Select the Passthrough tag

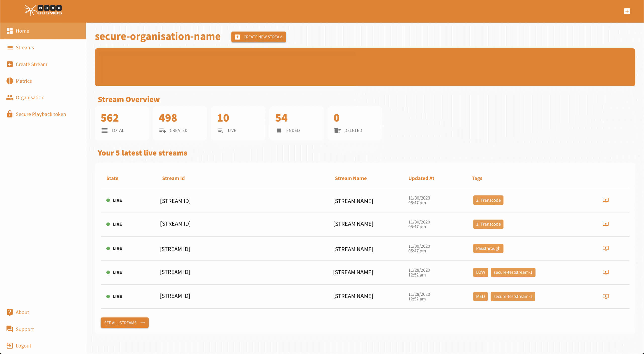click(x=488, y=248)
